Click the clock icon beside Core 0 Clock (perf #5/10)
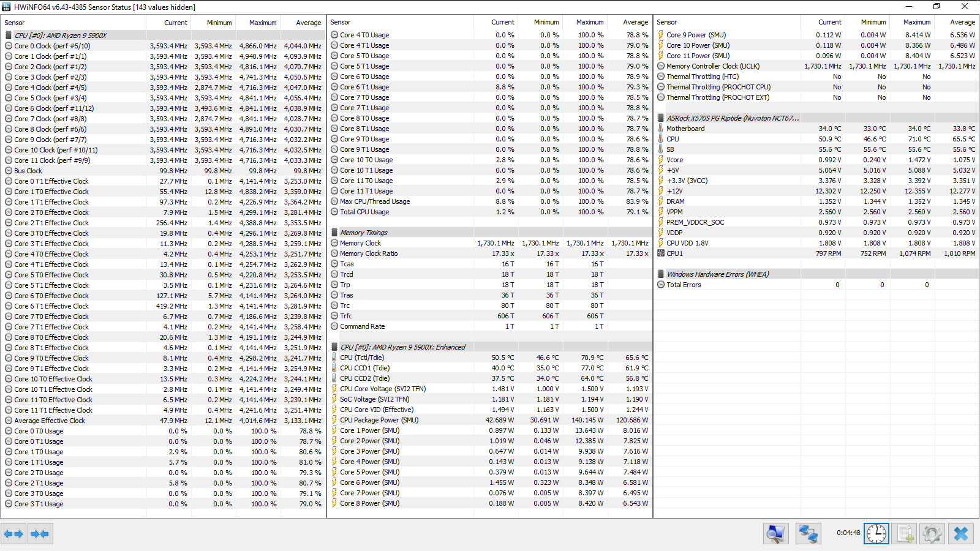 pyautogui.click(x=9, y=46)
